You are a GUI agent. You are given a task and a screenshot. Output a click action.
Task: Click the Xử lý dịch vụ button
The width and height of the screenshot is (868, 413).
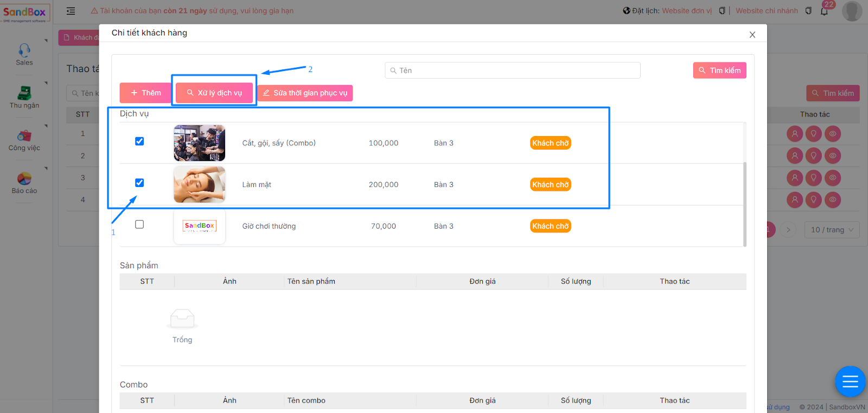tap(214, 93)
